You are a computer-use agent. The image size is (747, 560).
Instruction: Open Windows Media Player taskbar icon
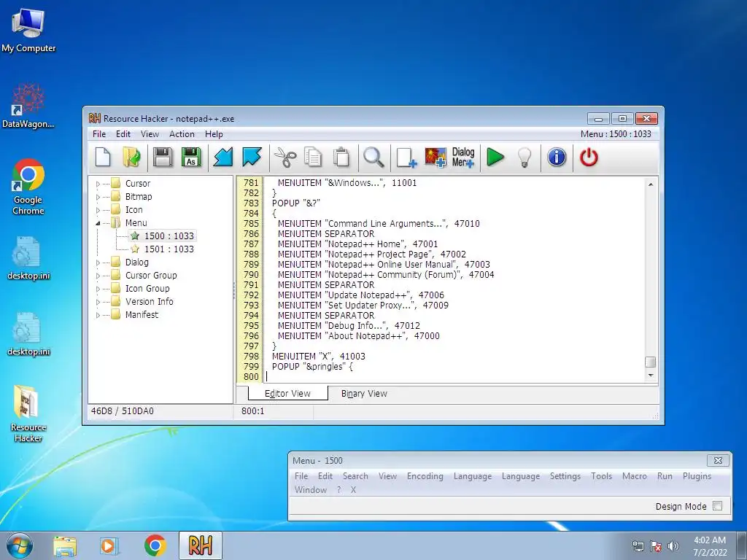point(109,545)
